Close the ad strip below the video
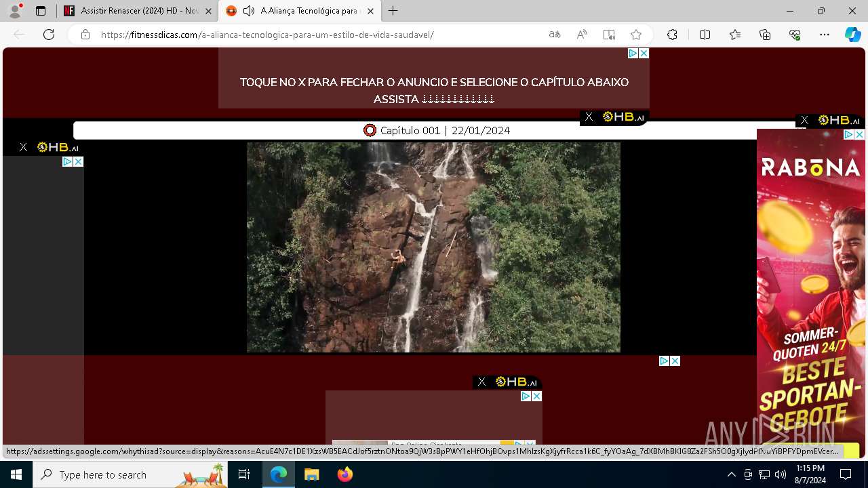 click(x=675, y=361)
